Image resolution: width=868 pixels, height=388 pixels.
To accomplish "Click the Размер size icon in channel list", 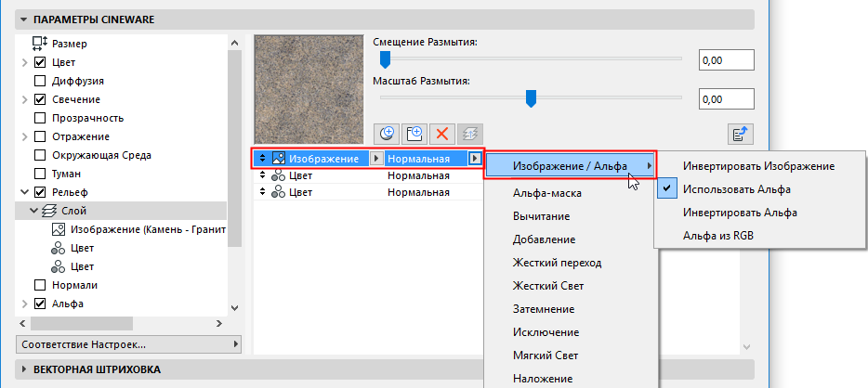I will [x=40, y=43].
